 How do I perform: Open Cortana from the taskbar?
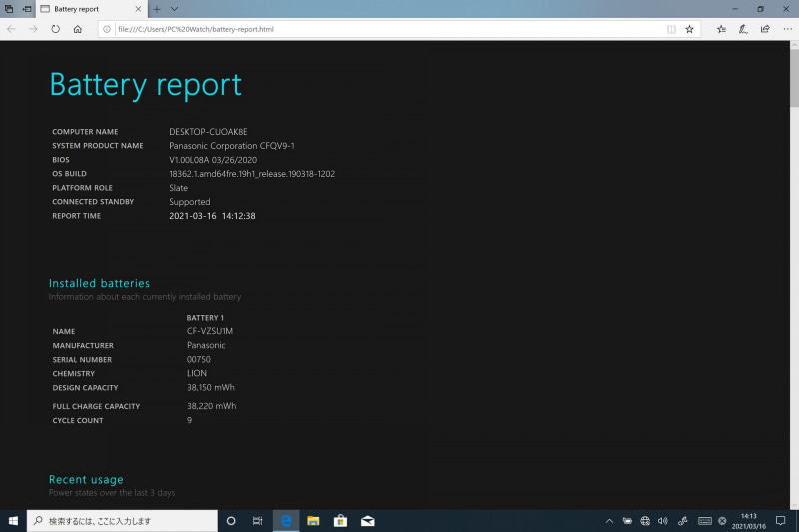(x=231, y=521)
